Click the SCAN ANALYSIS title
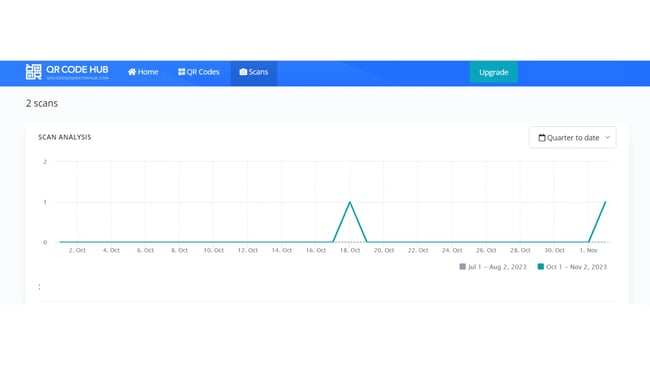The height and width of the screenshot is (365, 650). (x=65, y=137)
